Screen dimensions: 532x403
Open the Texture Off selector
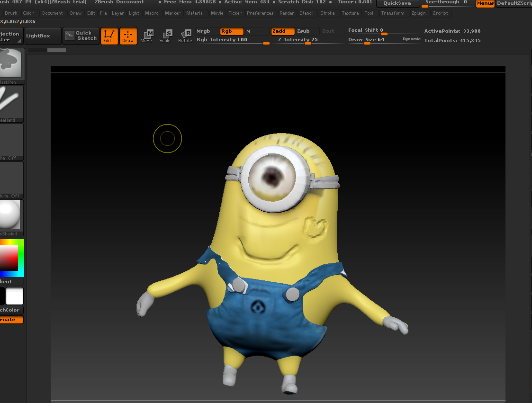(x=11, y=180)
